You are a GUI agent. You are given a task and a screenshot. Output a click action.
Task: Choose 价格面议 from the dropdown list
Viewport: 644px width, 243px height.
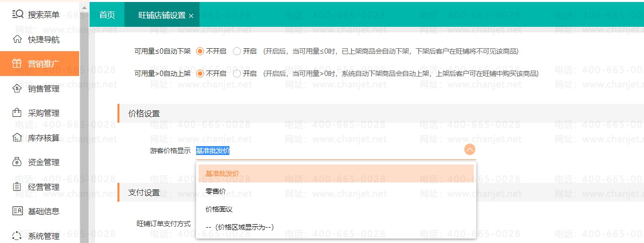(x=336, y=209)
